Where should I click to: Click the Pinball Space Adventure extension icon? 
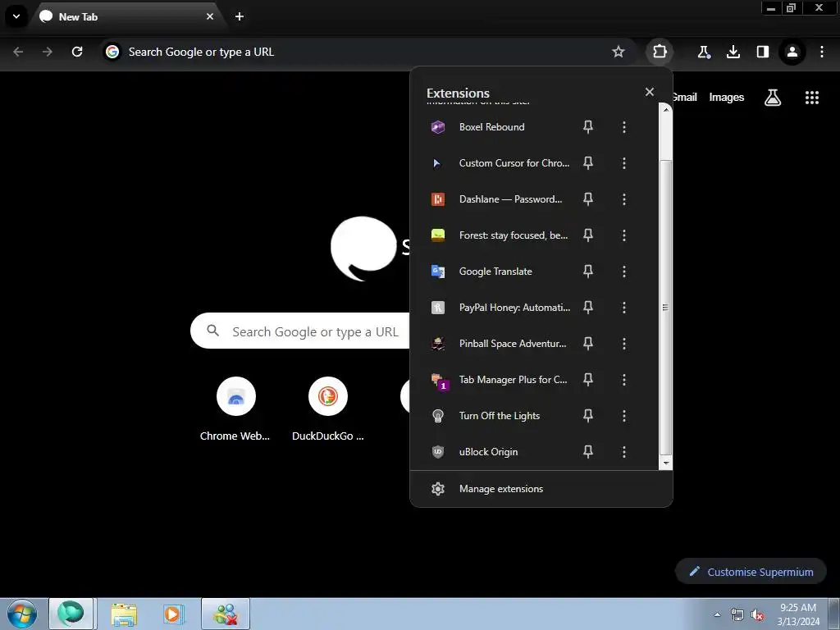point(438,344)
